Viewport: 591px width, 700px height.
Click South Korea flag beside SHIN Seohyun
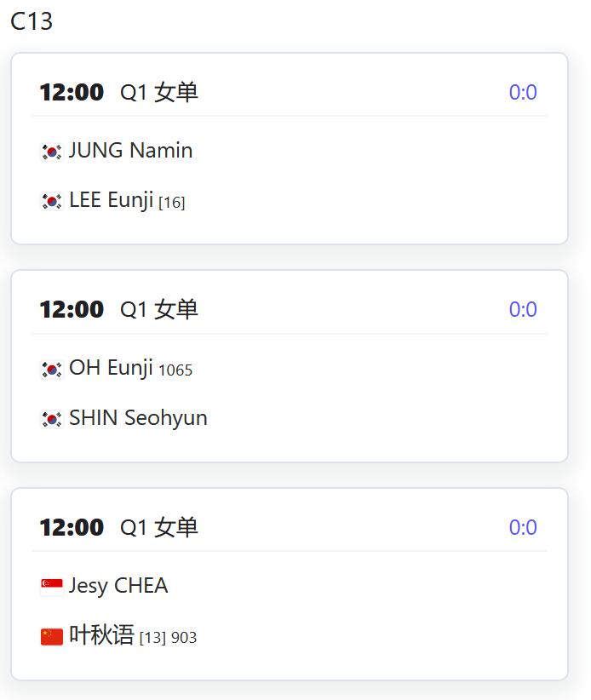coord(52,419)
